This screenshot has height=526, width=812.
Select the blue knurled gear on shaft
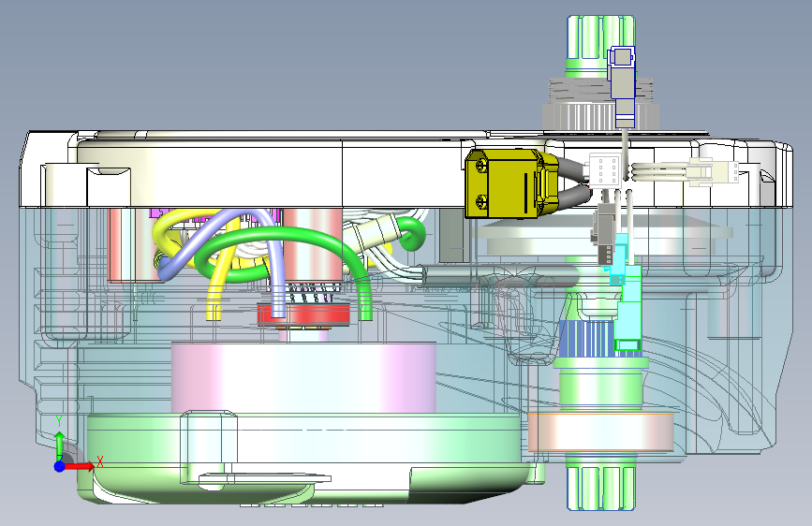coord(585,339)
